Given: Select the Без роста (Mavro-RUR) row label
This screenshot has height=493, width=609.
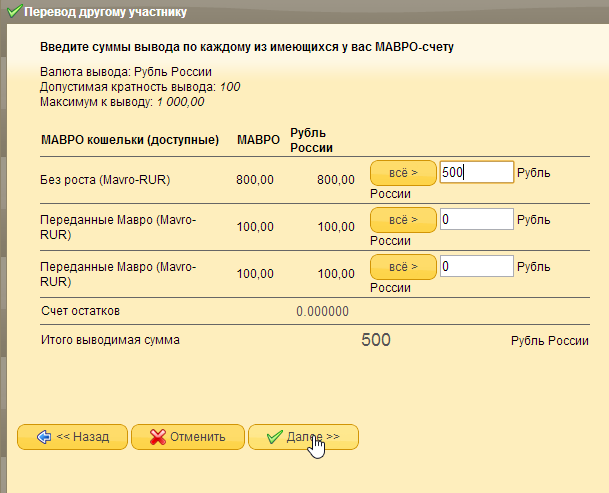Looking at the screenshot, I should (x=105, y=180).
